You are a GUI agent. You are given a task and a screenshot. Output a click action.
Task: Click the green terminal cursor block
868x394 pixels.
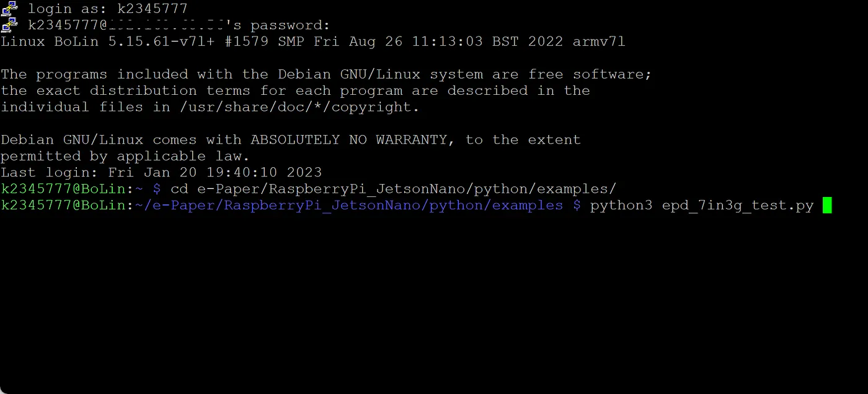826,205
